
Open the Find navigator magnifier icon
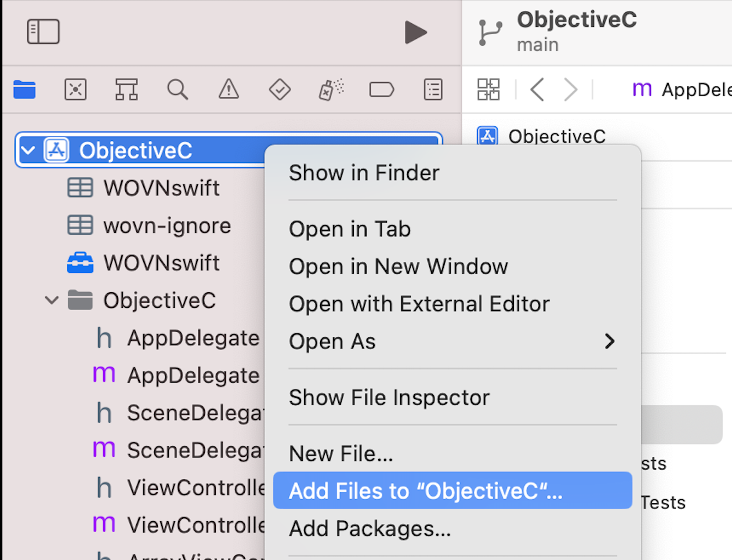coord(177,90)
